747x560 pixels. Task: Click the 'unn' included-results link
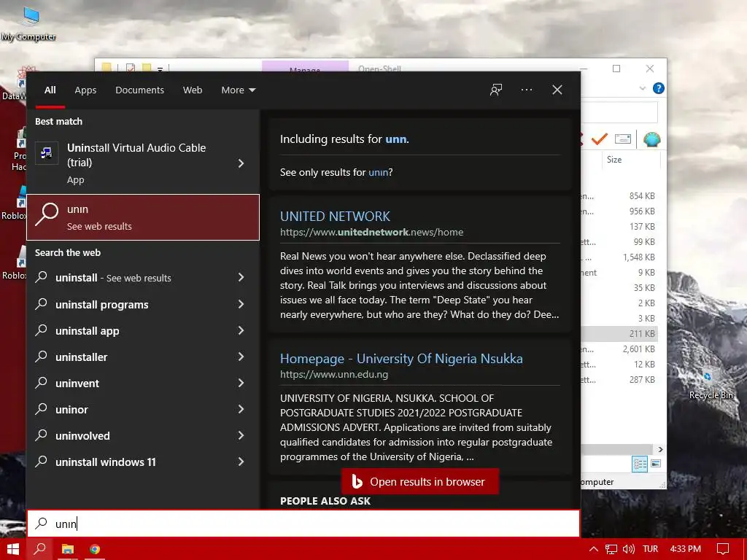point(396,139)
